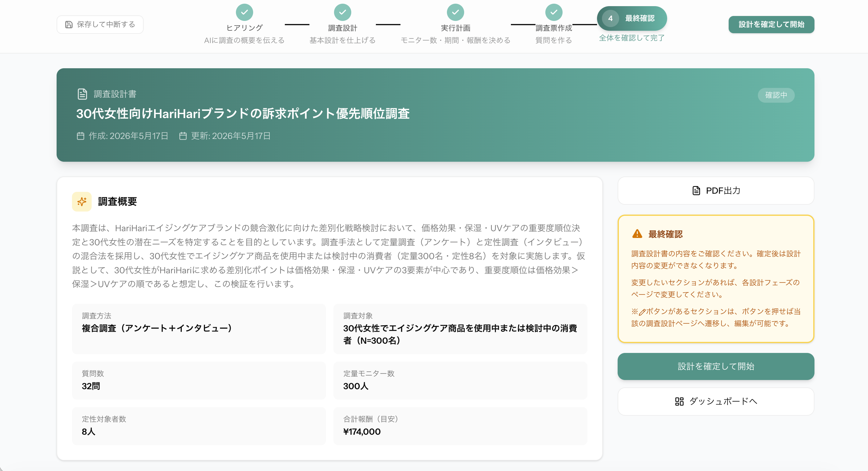Image resolution: width=868 pixels, height=471 pixels.
Task: Click the 調査票作成 step label
Action: tap(554, 28)
